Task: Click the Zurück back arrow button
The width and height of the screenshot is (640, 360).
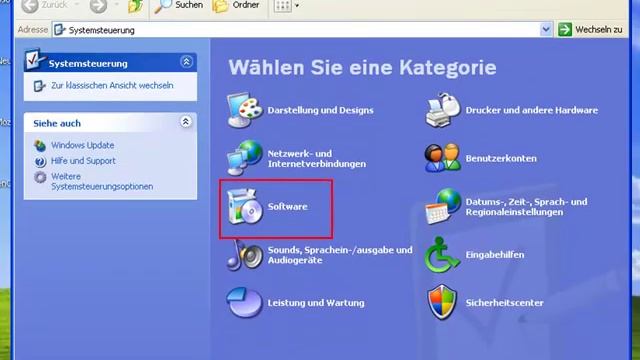Action: (44, 6)
